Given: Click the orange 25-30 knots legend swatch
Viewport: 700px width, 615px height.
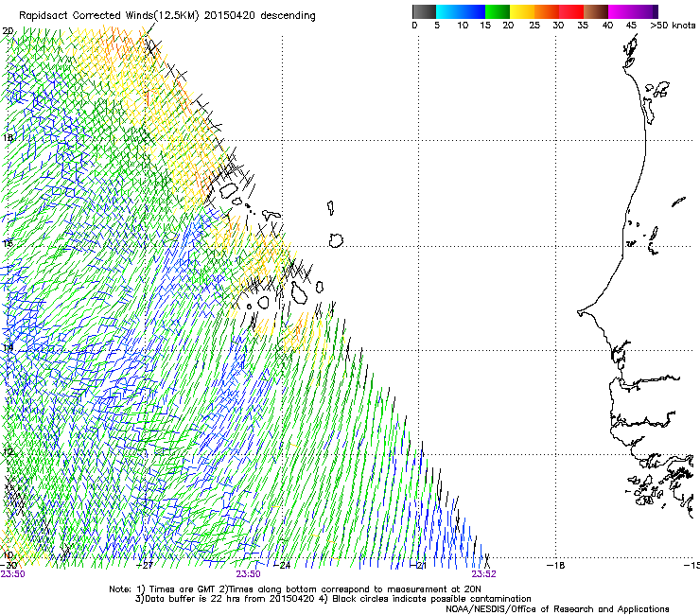Looking at the screenshot, I should 547,11.
